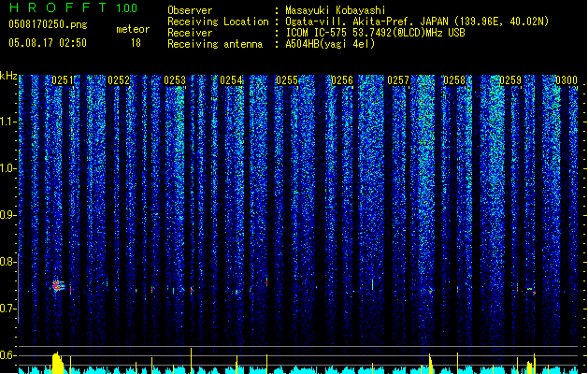Click observer name Masayuki Kobayashi
This screenshot has height=374, width=588.
pyautogui.click(x=336, y=10)
